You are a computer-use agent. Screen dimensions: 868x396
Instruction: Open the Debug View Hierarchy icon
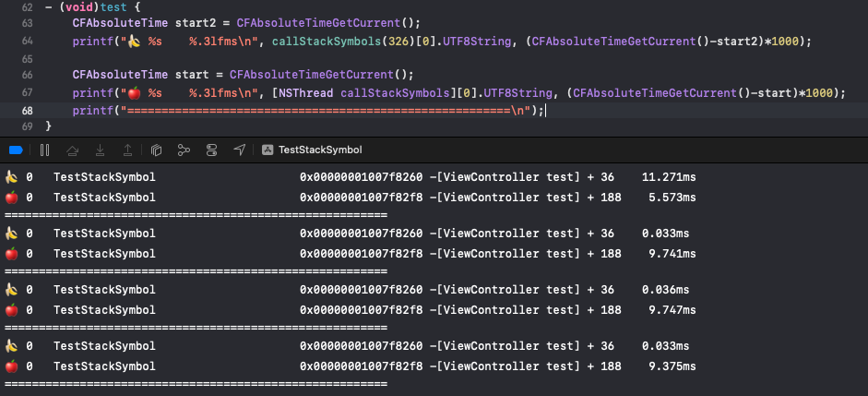point(156,150)
